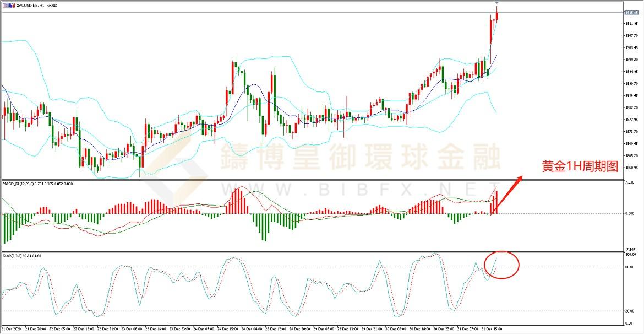The image size is (644, 334).
Task: Click the 31 Dec 15:00 time axis label
Action: pyautogui.click(x=491, y=329)
